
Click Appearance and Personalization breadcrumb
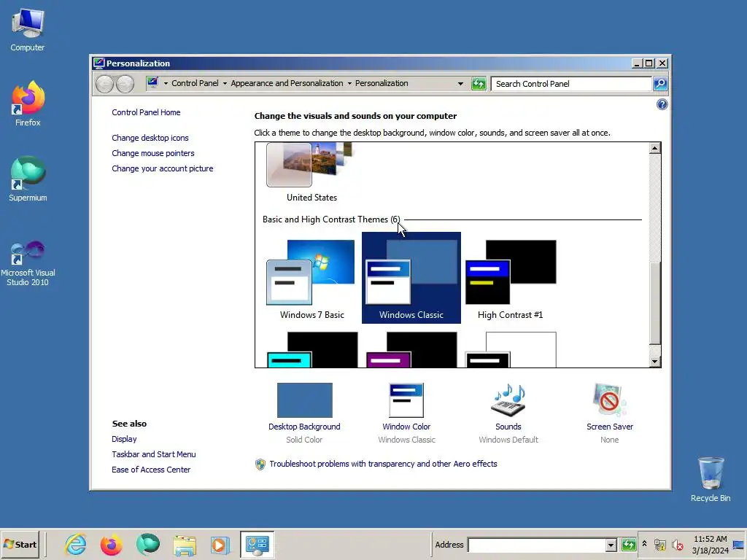pos(287,83)
